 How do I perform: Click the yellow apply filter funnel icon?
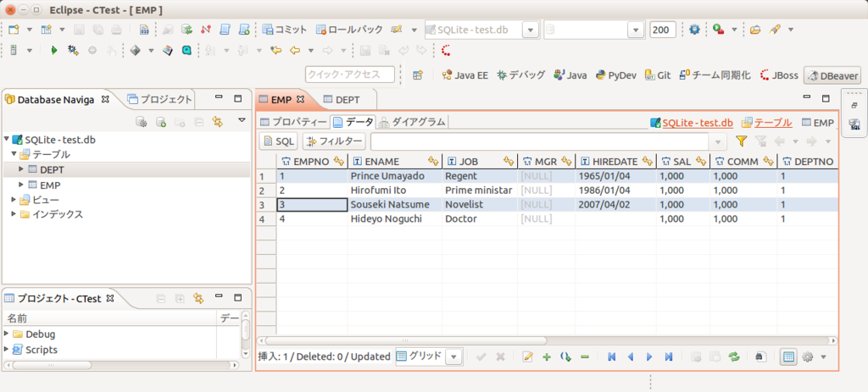coord(741,141)
